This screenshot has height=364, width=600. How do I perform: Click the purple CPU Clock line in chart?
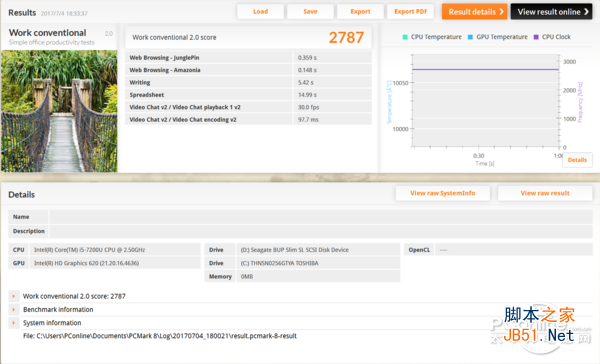point(485,69)
